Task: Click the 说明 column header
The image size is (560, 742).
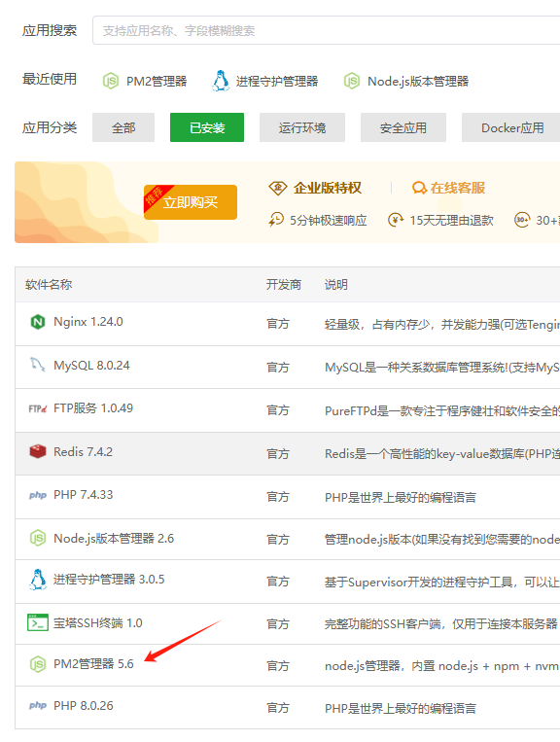Action: pos(335,284)
